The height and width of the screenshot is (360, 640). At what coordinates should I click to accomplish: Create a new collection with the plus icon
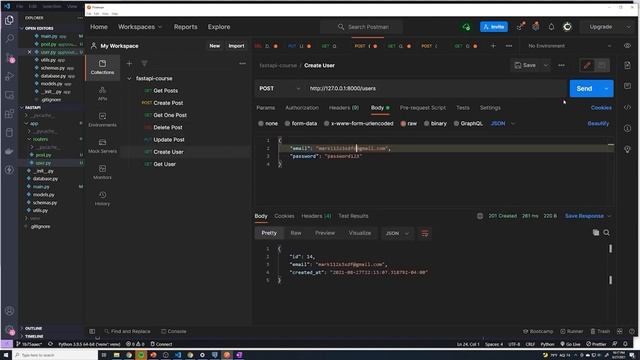coord(129,63)
